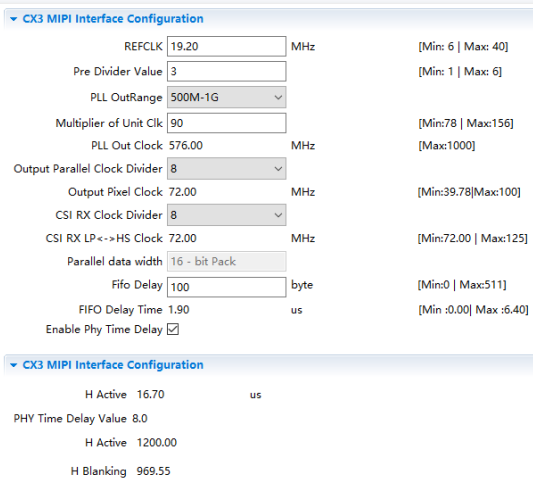Click the Enable Phy Time Delay label
Viewport: 533px width, 487px height.
coord(104,329)
